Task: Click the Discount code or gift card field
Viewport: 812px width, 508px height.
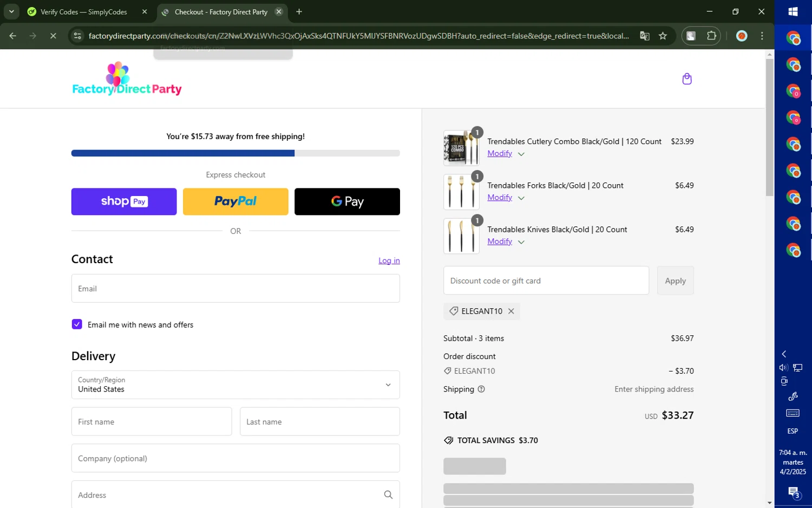Action: point(546,281)
